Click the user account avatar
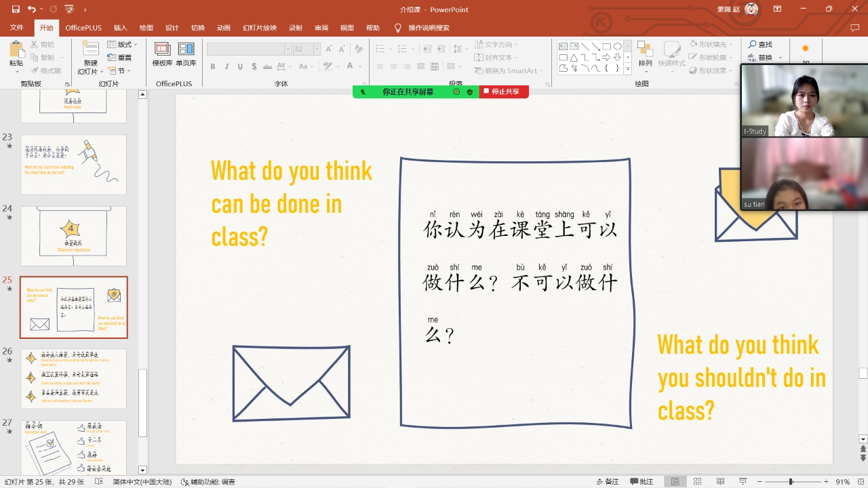The width and height of the screenshot is (868, 488). [x=751, y=9]
